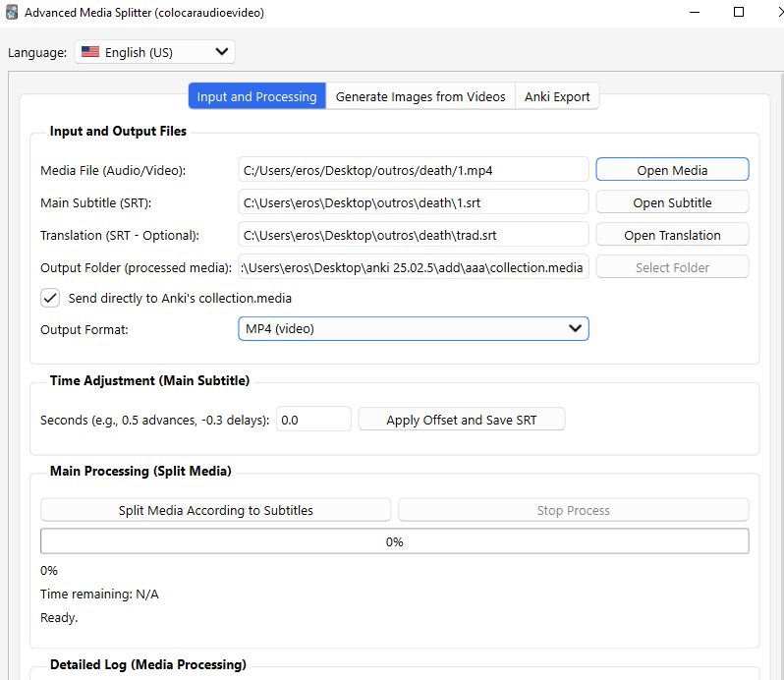Start Split Media According to Subtitles
This screenshot has height=680, width=784.
click(x=215, y=510)
